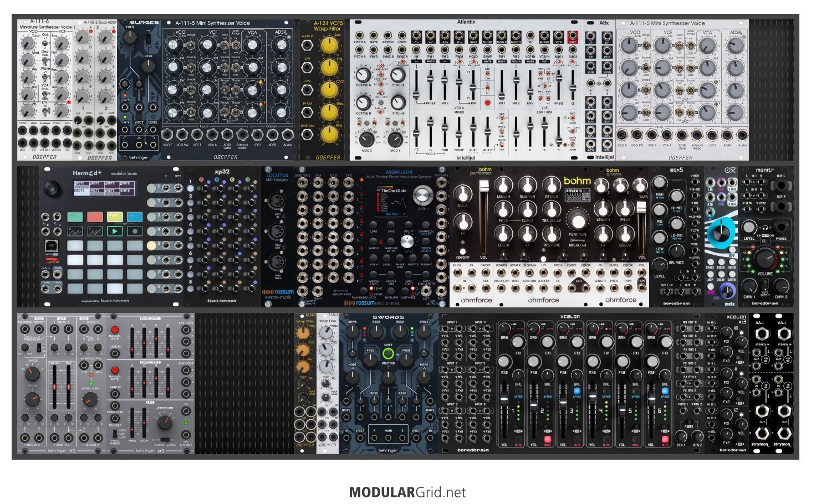Click the Locutus MIDI THRU socket
The height and width of the screenshot is (504, 816).
point(277,262)
